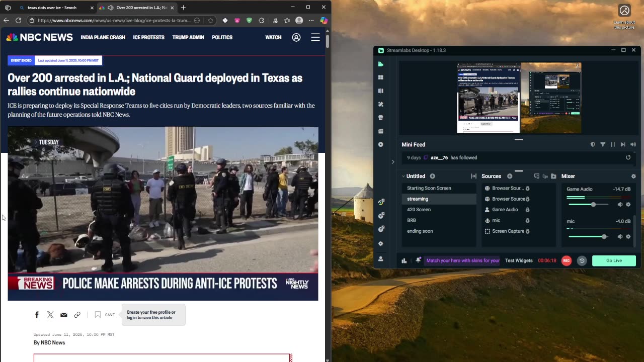Open the Game Audio mixer settings gear

tap(628, 205)
